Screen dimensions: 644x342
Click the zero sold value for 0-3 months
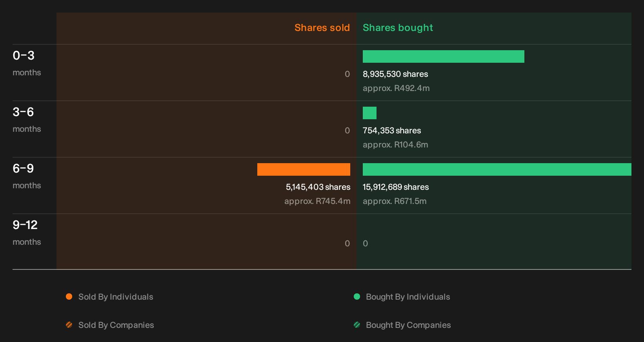[x=347, y=74]
